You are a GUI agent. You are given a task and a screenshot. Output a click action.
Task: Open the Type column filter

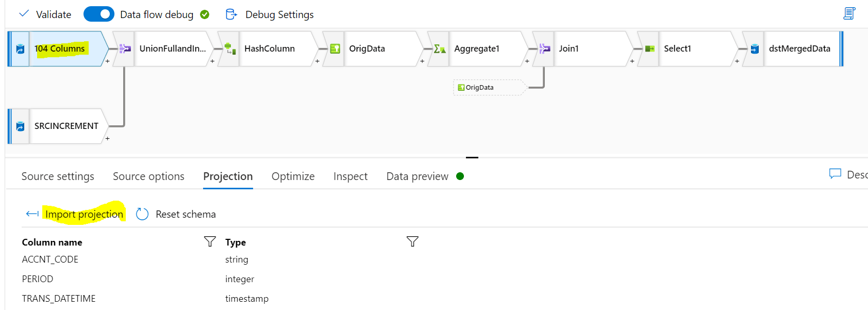tap(412, 241)
